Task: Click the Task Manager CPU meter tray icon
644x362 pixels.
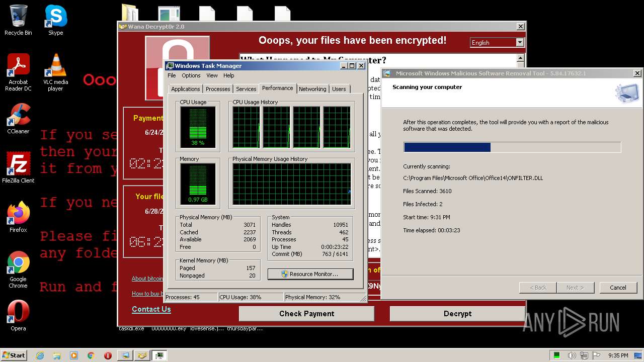Action: (557, 355)
